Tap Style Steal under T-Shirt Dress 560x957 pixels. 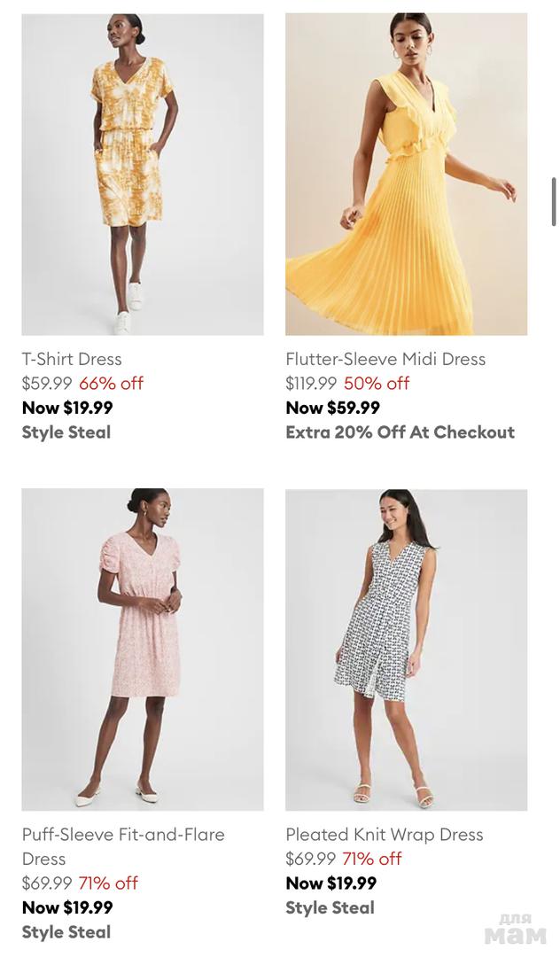[66, 432]
